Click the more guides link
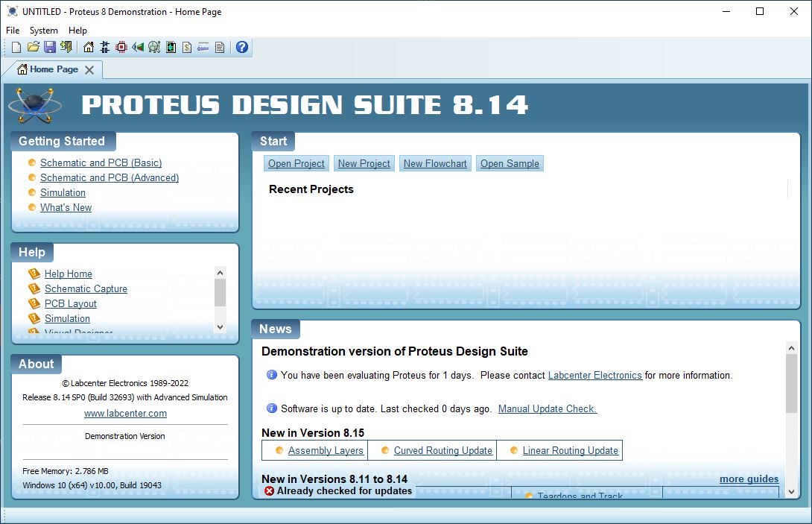This screenshot has height=524, width=812. coord(749,479)
